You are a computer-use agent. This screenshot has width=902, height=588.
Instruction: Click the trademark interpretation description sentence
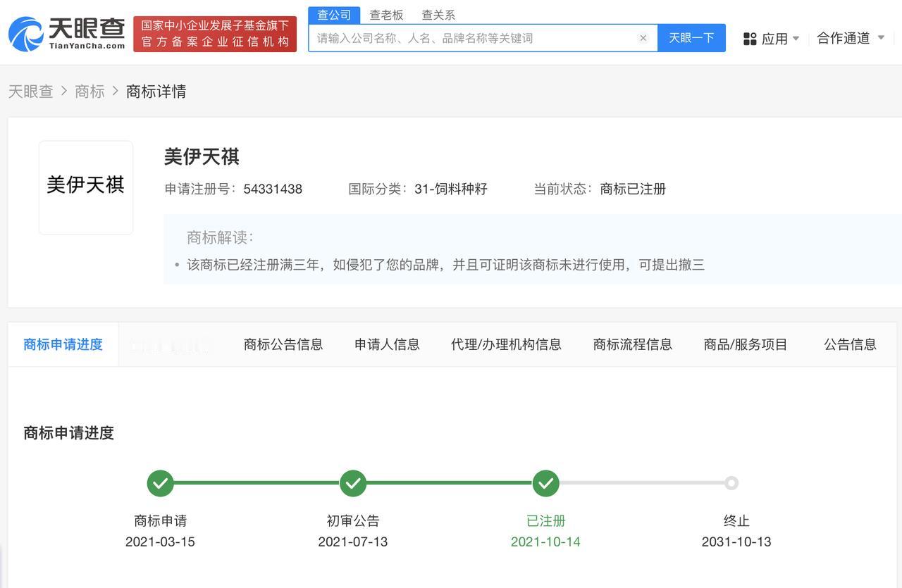coord(445,265)
